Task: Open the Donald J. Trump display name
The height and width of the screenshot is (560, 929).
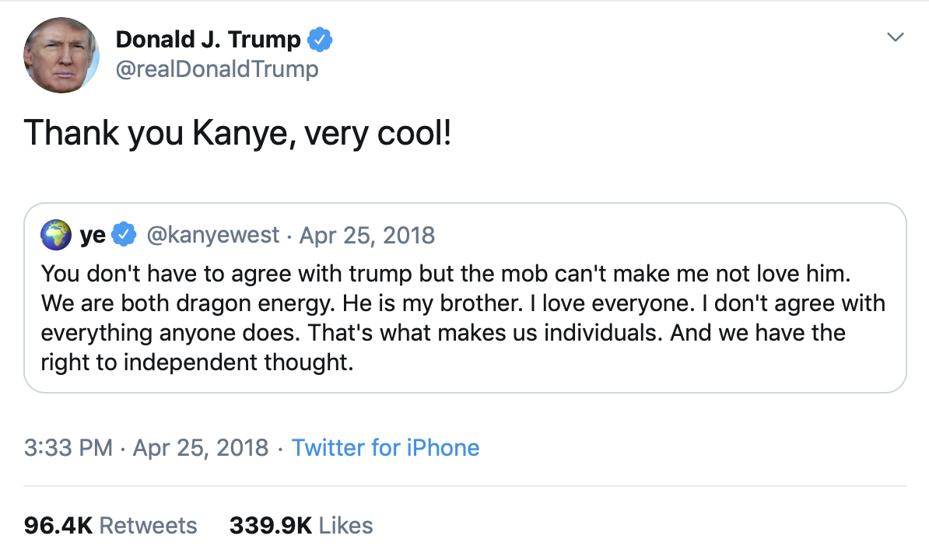Action: pos(208,39)
